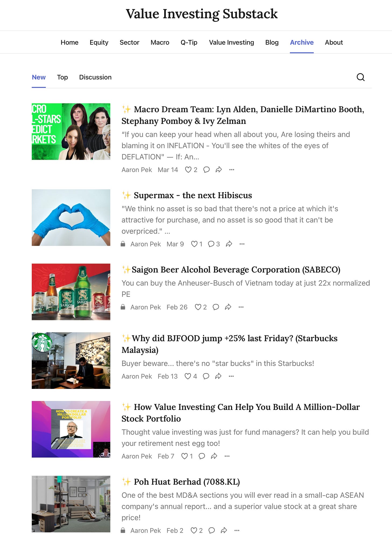
Task: Click the Macro All-Stars green thumbnail
Action: [71, 132]
